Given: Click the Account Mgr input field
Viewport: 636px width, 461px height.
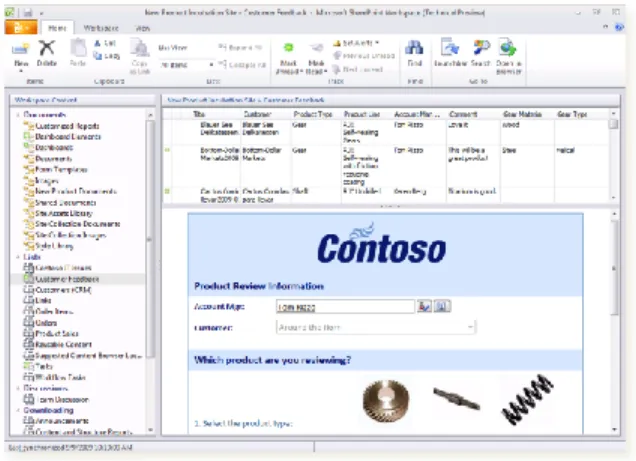Looking at the screenshot, I should pos(345,307).
